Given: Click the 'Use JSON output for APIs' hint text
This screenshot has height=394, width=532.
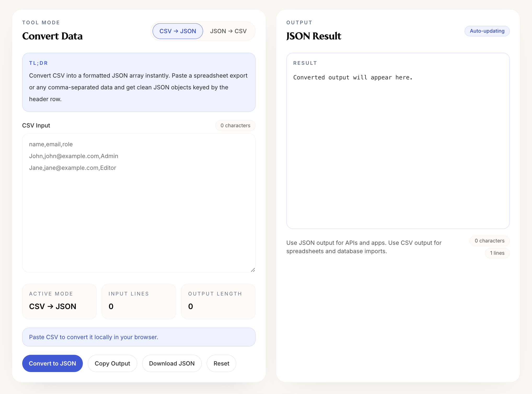Looking at the screenshot, I should pyautogui.click(x=364, y=247).
